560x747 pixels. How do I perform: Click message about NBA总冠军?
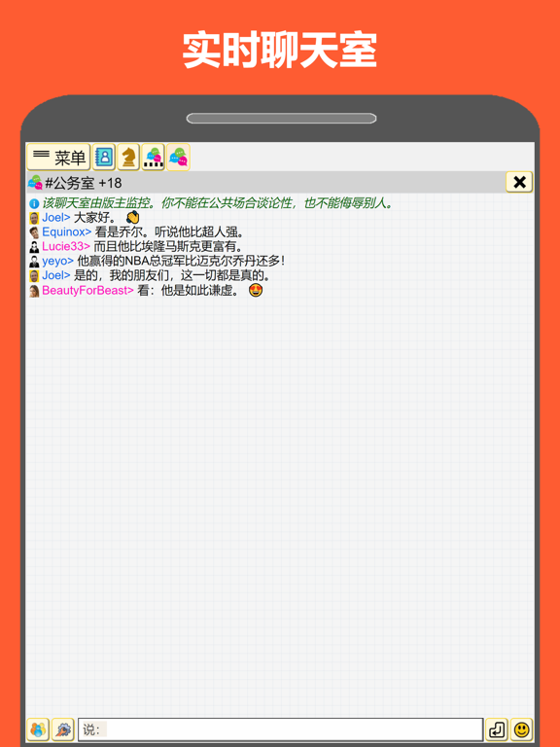click(181, 261)
